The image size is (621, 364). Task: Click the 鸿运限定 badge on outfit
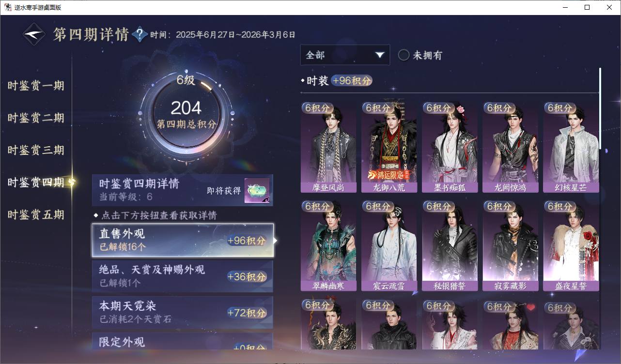click(389, 174)
